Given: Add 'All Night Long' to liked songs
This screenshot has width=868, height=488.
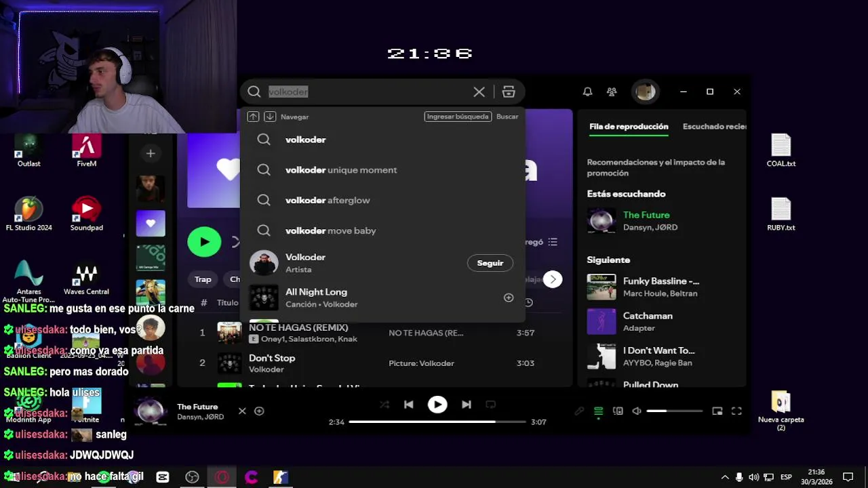Looking at the screenshot, I should coord(509,298).
